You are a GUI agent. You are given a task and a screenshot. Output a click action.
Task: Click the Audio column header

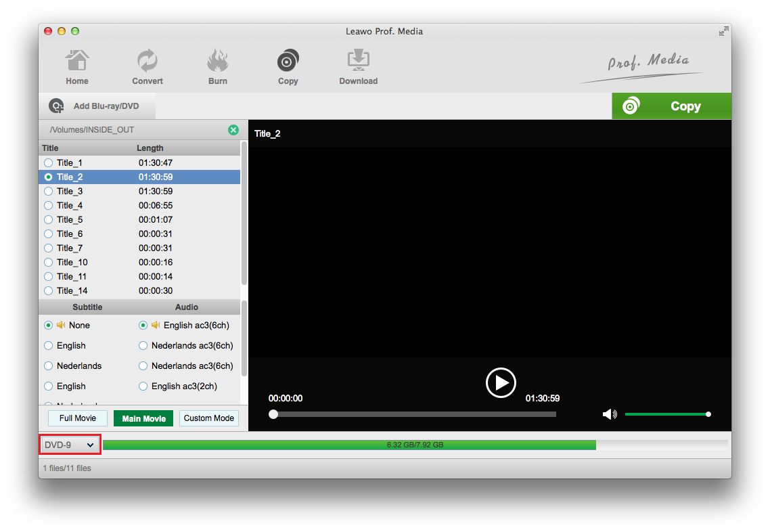coord(187,307)
